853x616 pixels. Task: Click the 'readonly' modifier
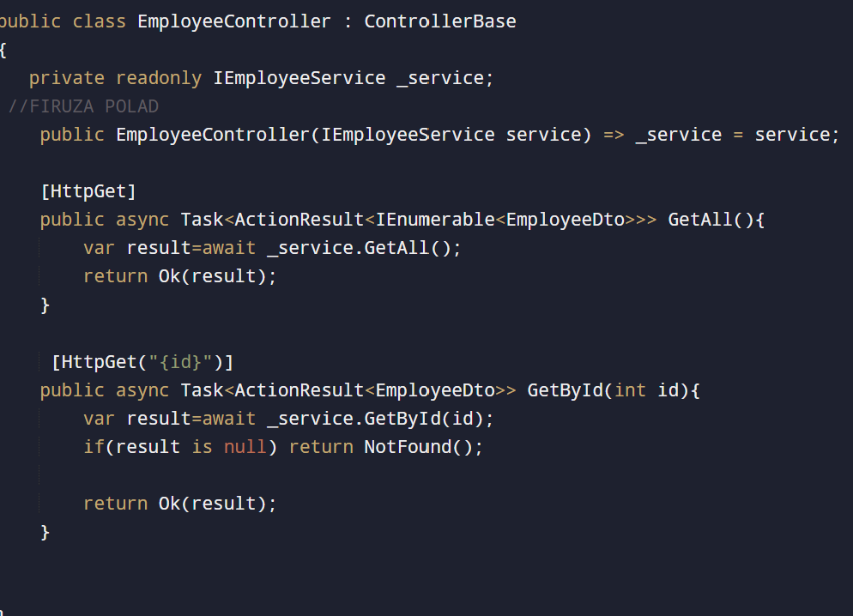[159, 78]
